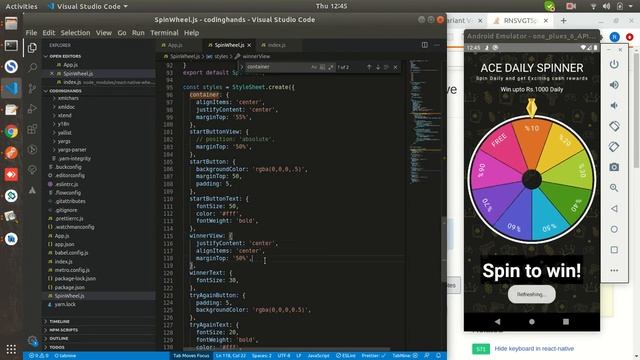Click emulator overview square in side toolbar
Screen dimensions: 640x360
pyautogui.click(x=614, y=249)
